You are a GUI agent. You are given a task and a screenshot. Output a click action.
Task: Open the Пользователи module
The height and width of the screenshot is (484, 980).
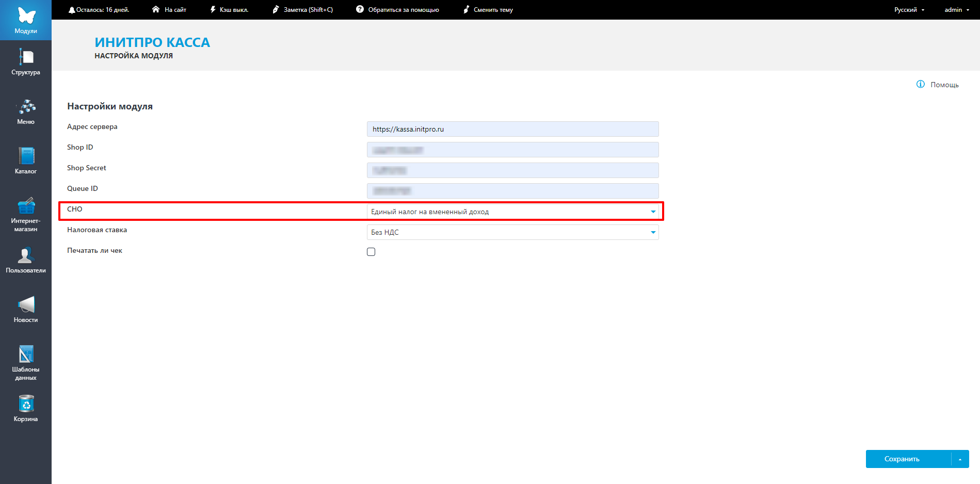pos(26,260)
